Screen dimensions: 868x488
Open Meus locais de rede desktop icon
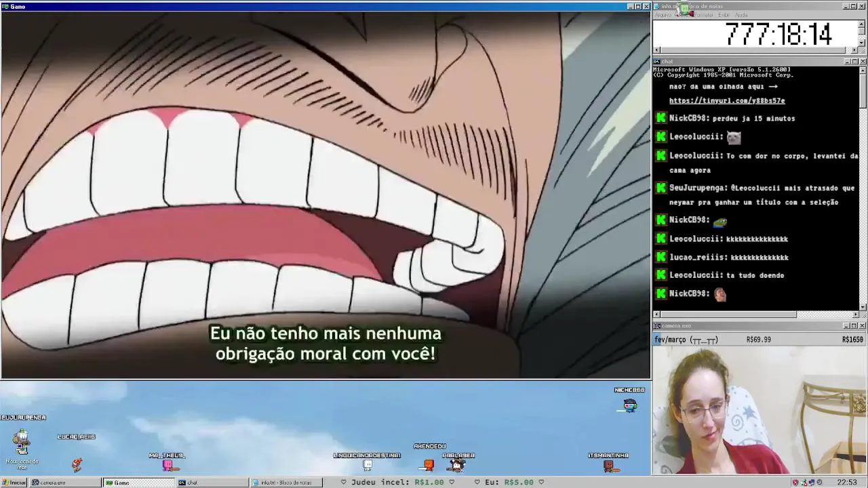click(22, 449)
